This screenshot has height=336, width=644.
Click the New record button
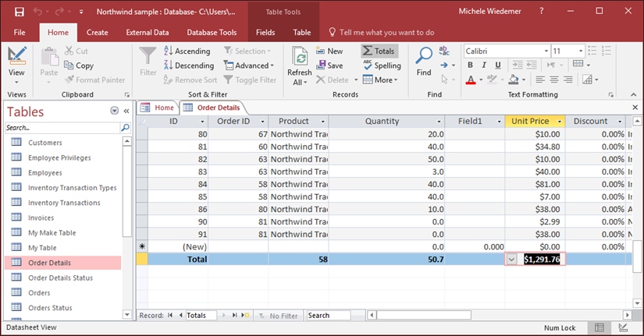coord(329,51)
